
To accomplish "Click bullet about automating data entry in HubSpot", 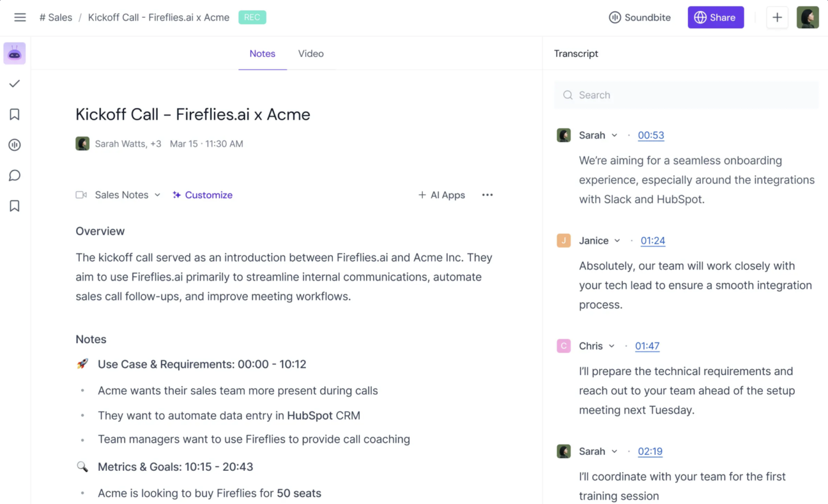I will click(229, 415).
